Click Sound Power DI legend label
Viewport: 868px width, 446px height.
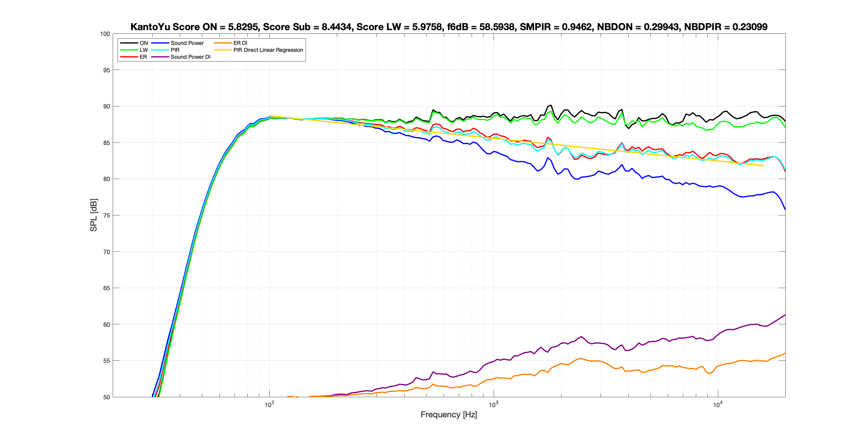190,57
